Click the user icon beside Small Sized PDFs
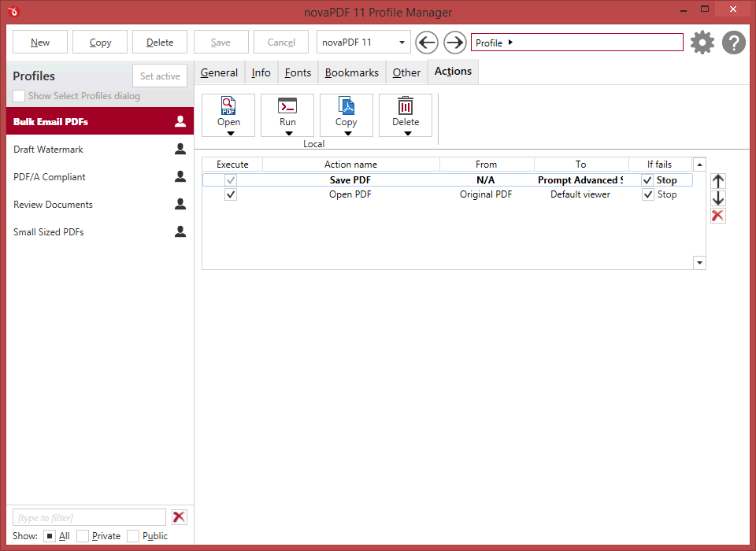The image size is (756, 551). tap(180, 231)
